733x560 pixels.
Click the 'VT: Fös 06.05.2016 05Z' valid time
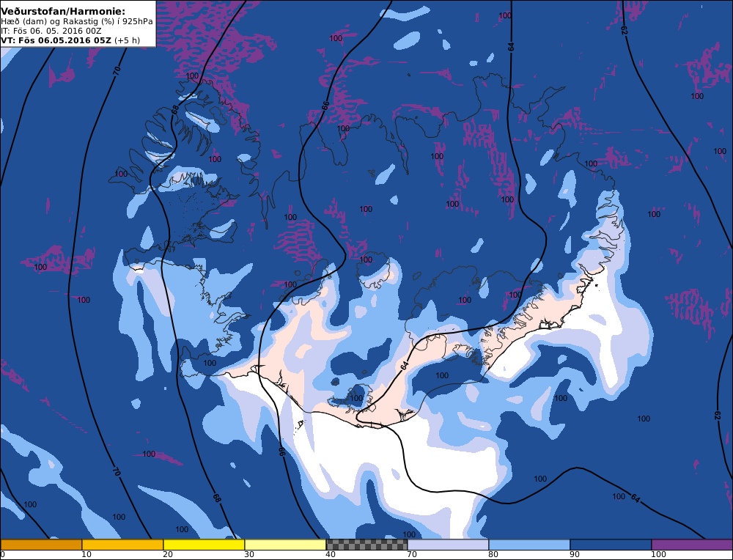(x=56, y=40)
